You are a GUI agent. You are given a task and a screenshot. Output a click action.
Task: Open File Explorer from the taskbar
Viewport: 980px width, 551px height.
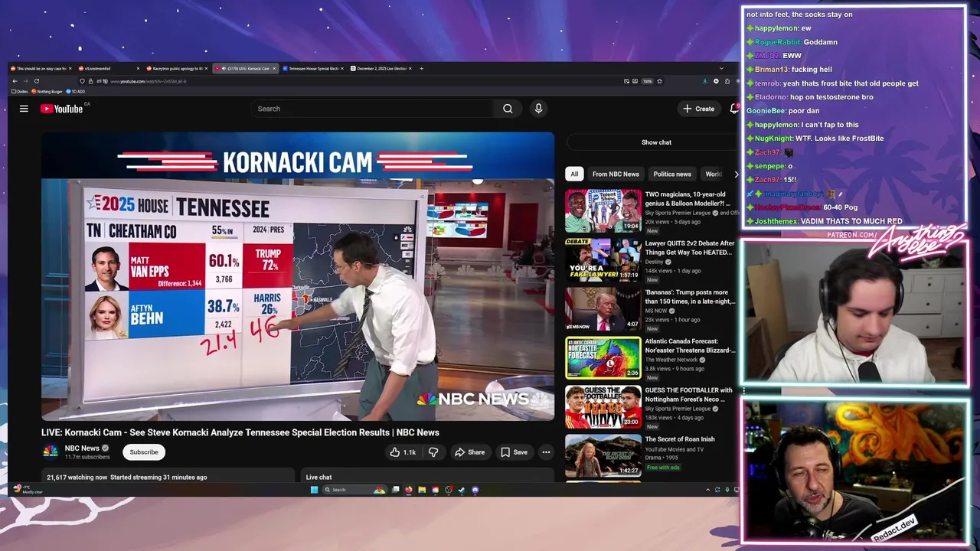(x=422, y=490)
